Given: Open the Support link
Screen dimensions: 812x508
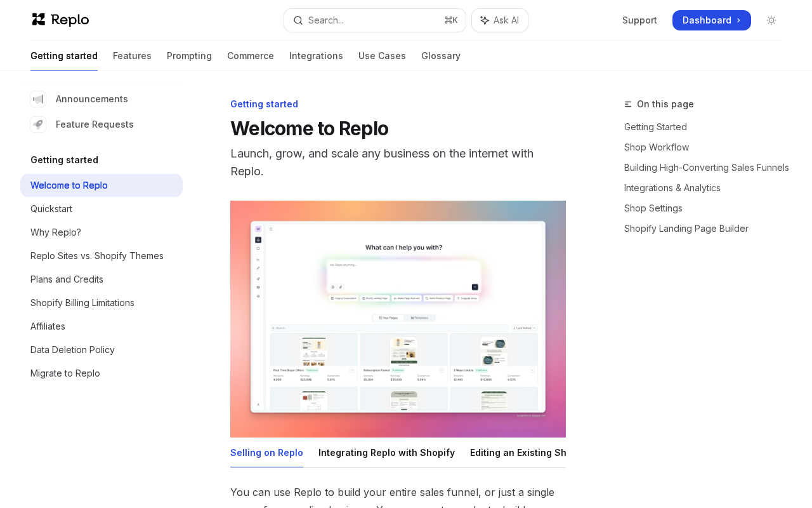Looking at the screenshot, I should click(x=639, y=20).
